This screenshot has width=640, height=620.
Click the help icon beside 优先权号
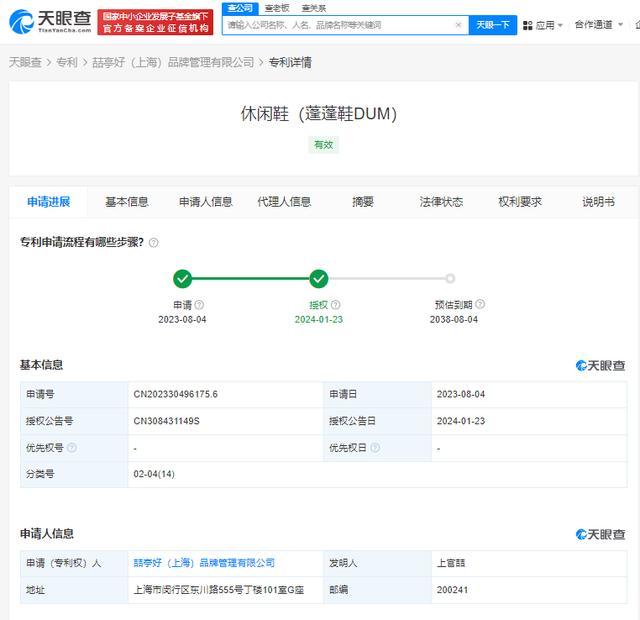(71, 448)
